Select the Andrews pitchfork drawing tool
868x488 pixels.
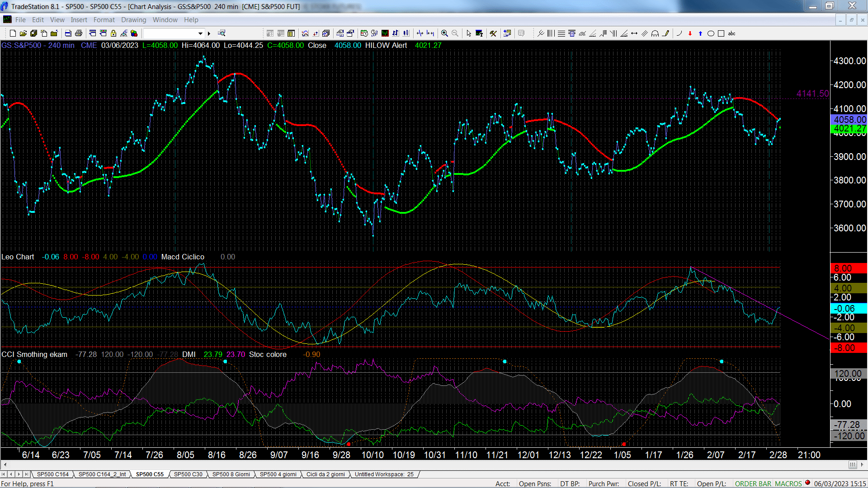point(541,33)
